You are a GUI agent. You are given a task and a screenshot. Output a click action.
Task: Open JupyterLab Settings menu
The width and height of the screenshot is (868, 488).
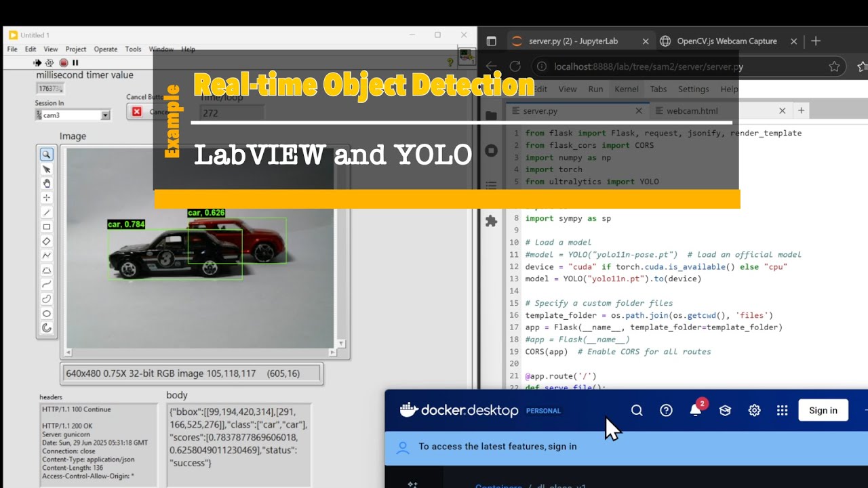click(693, 89)
